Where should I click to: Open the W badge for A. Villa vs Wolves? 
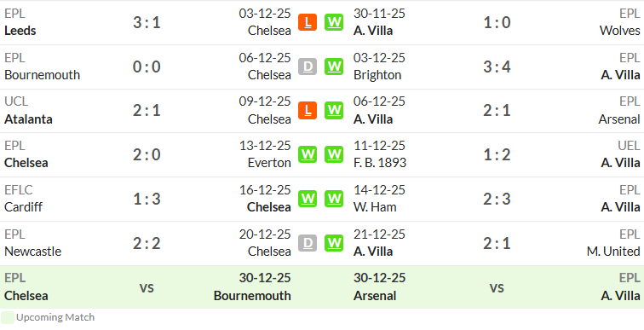tap(334, 22)
